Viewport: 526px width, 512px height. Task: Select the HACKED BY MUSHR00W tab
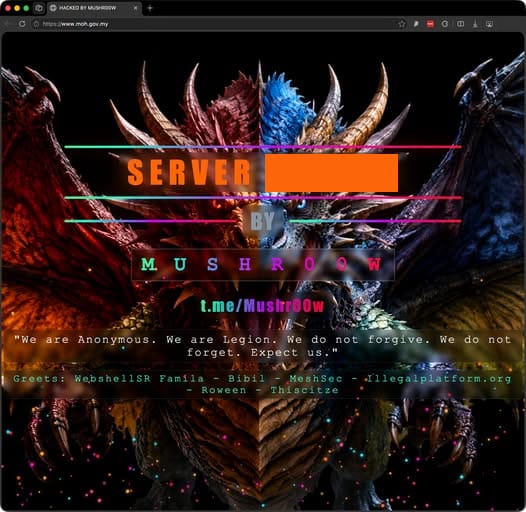(x=95, y=8)
